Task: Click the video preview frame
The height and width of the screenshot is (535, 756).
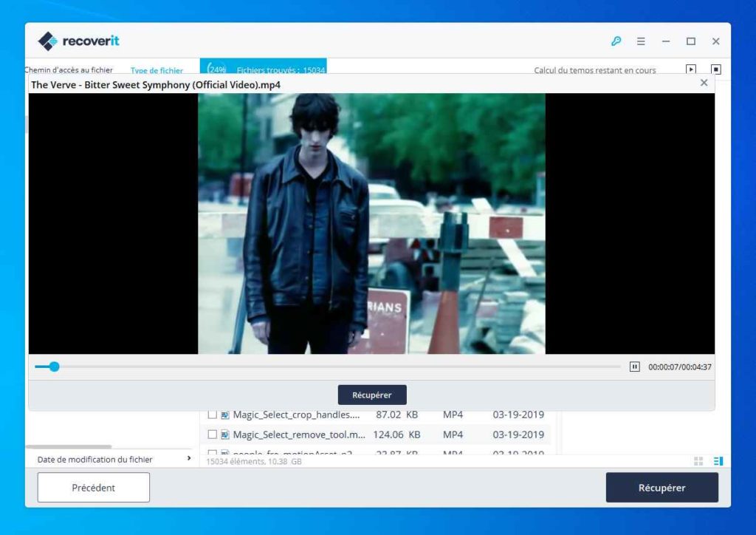Action: pos(371,223)
